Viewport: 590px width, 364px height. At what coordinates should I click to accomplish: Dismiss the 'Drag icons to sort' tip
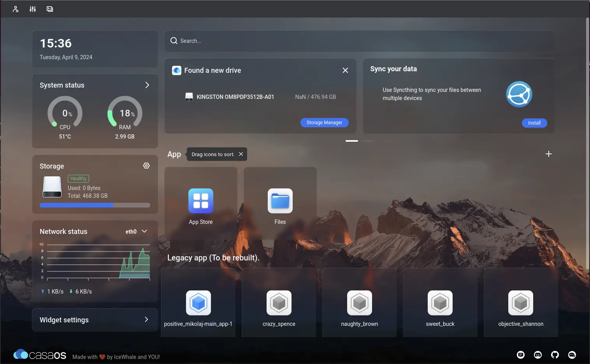(x=241, y=154)
